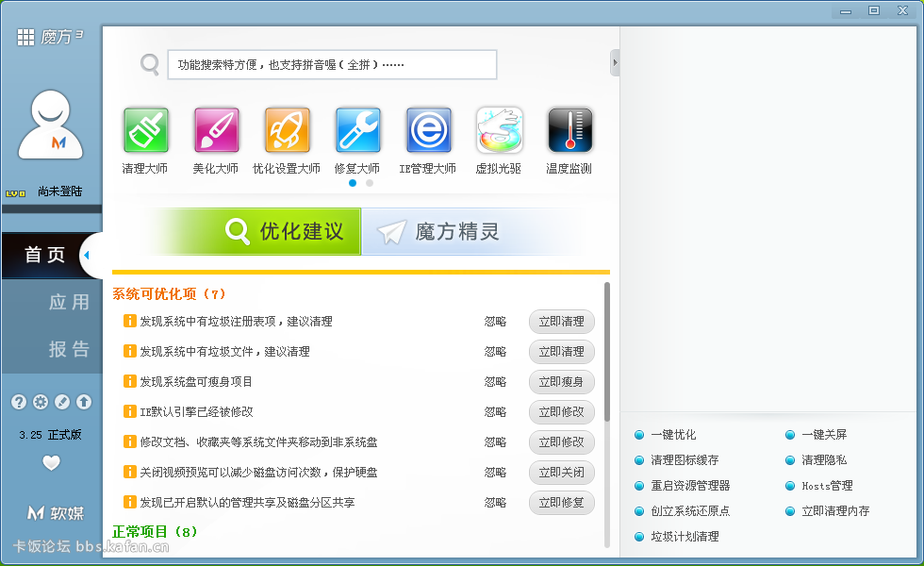Viewport: 924px width, 566px height.
Task: Open 修复大师 wrench icon
Action: pyautogui.click(x=357, y=130)
